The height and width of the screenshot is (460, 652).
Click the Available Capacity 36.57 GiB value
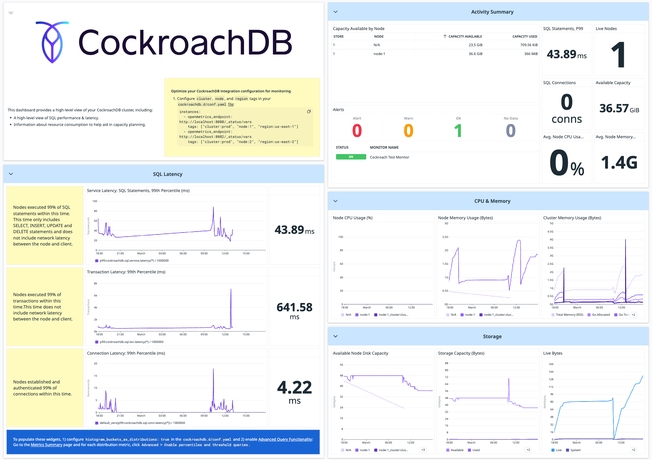pos(619,109)
